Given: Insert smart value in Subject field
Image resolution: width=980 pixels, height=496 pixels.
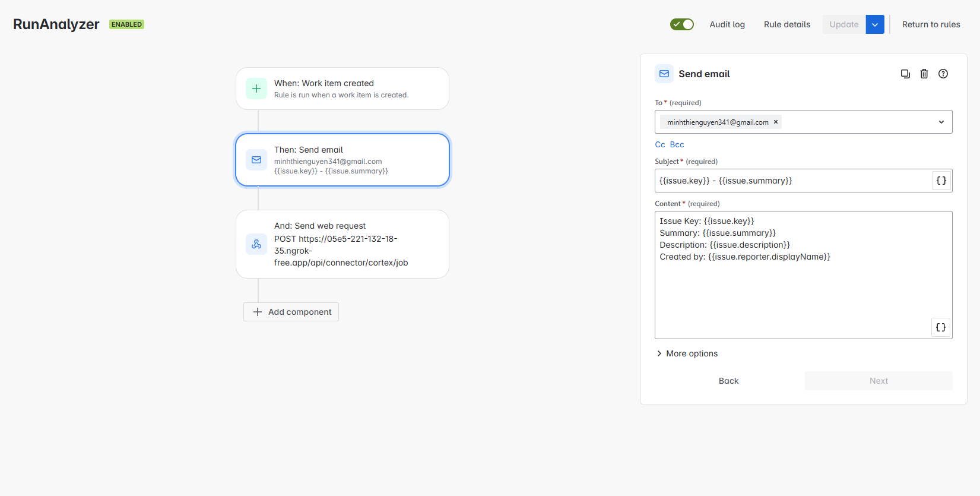Looking at the screenshot, I should click(x=941, y=181).
